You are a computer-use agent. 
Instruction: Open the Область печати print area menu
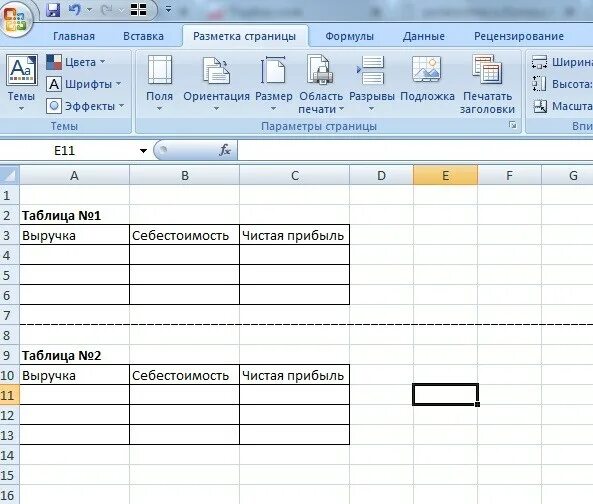point(321,84)
